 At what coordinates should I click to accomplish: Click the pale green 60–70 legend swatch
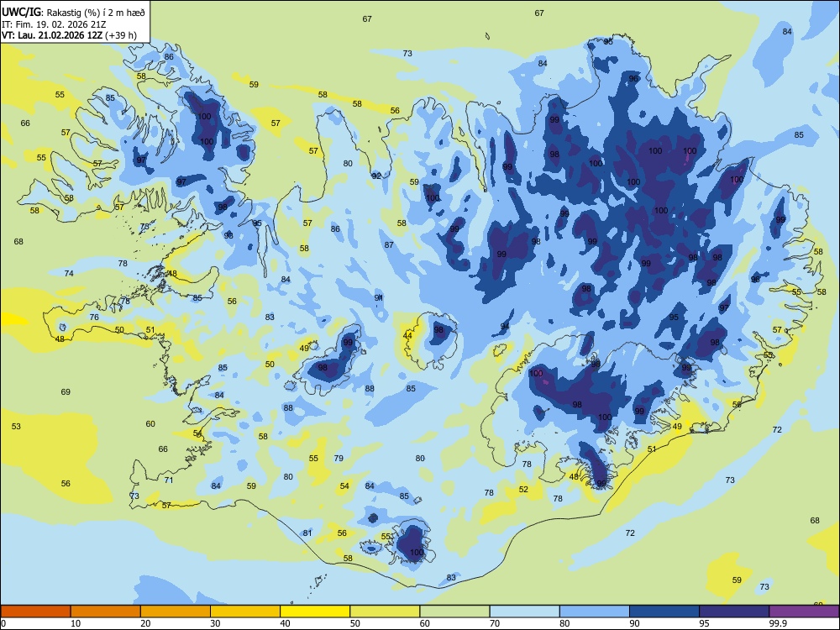(454, 612)
